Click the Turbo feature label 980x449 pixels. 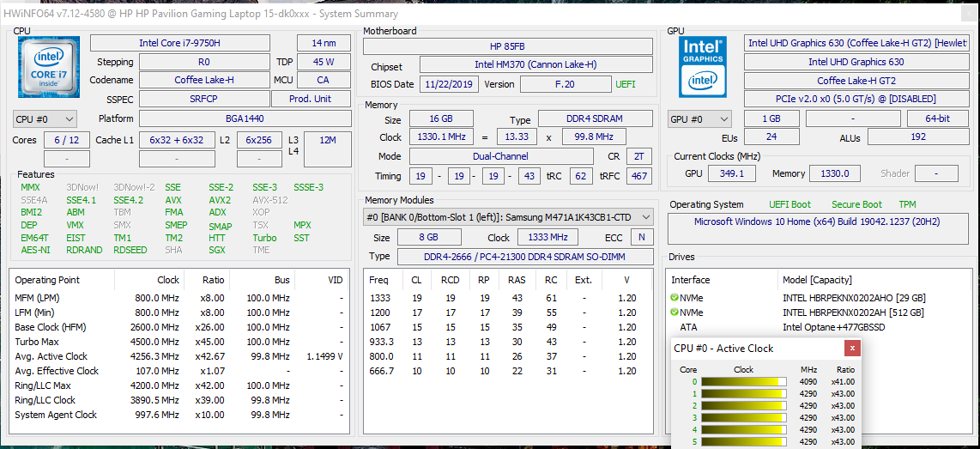pos(264,238)
